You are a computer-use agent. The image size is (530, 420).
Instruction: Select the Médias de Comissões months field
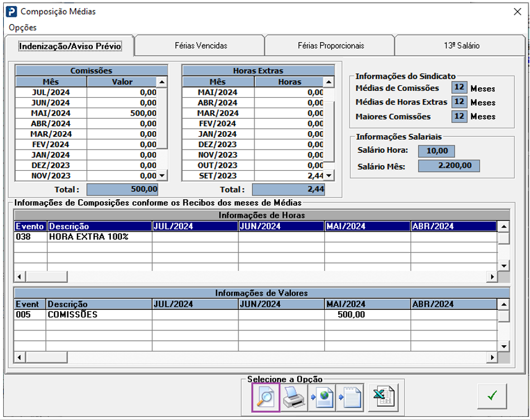tap(459, 88)
